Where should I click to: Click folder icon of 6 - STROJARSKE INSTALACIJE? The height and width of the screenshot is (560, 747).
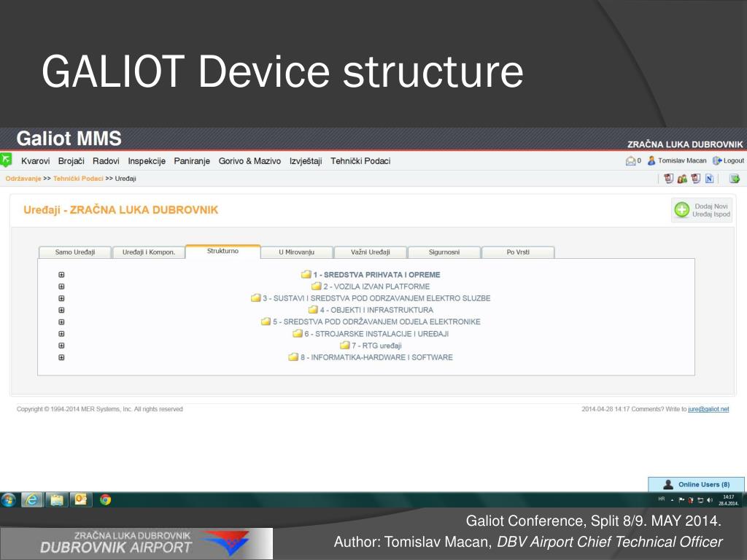click(298, 333)
